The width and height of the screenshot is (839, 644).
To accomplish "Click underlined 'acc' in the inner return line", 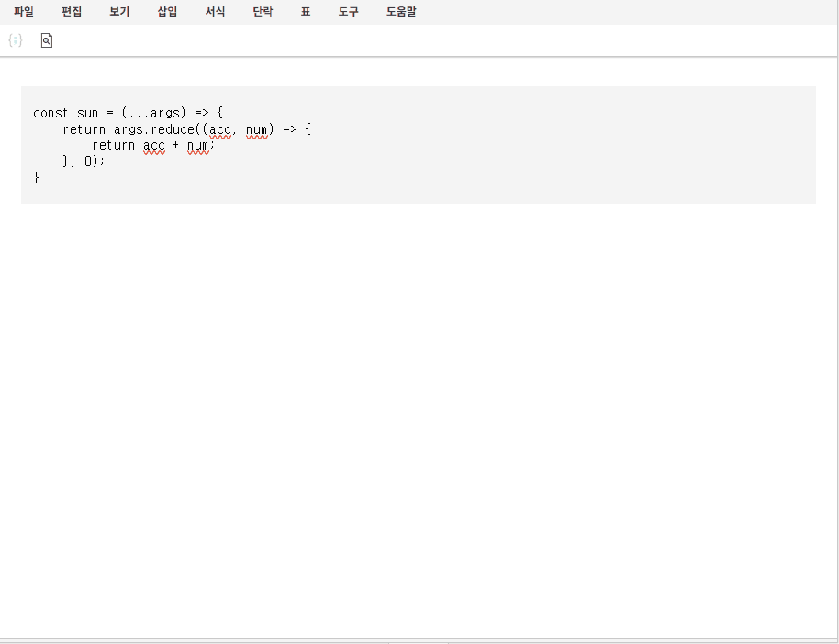I will (153, 145).
